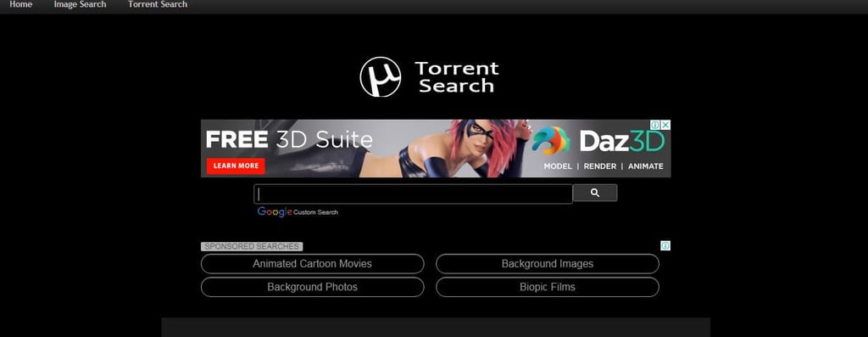The height and width of the screenshot is (337, 868).
Task: Open Biopic Films sponsored search
Action: click(x=548, y=287)
